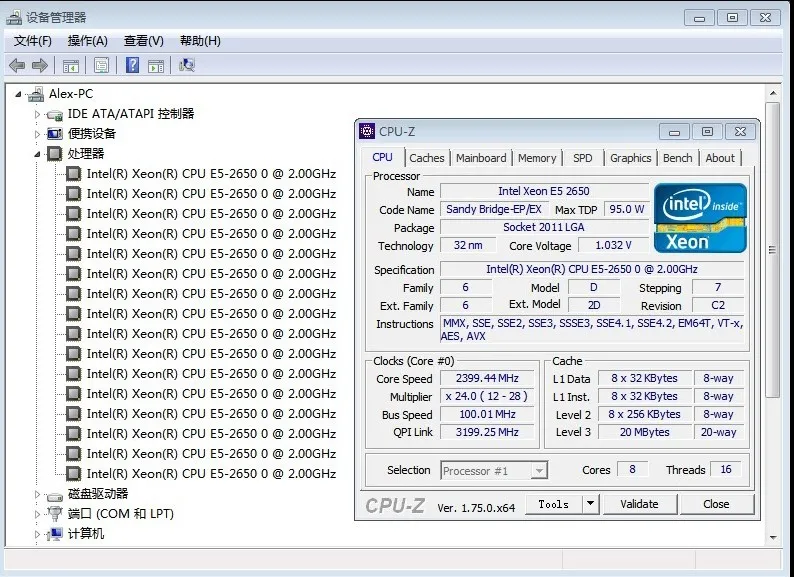Click the Device Manager vertical scrollbar thumb

(772, 249)
